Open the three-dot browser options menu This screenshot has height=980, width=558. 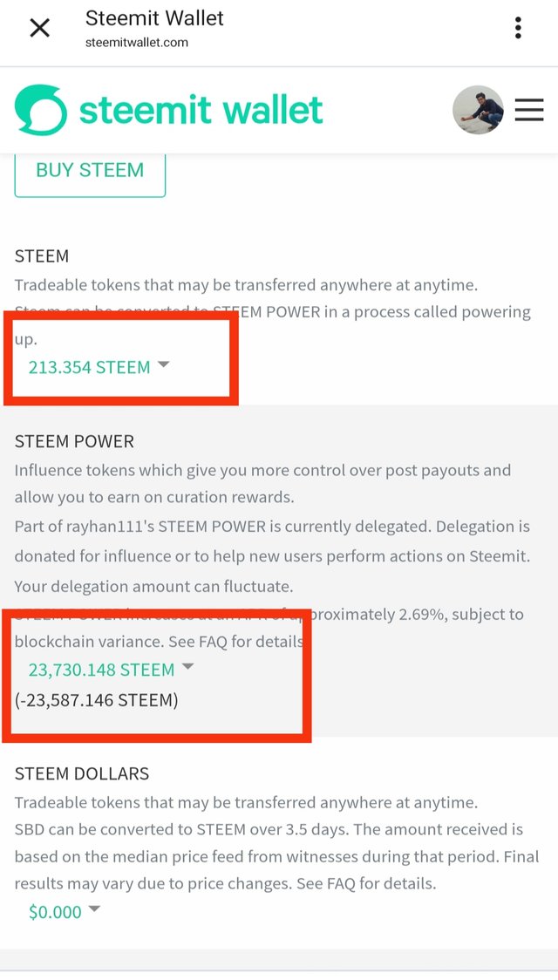(x=518, y=28)
